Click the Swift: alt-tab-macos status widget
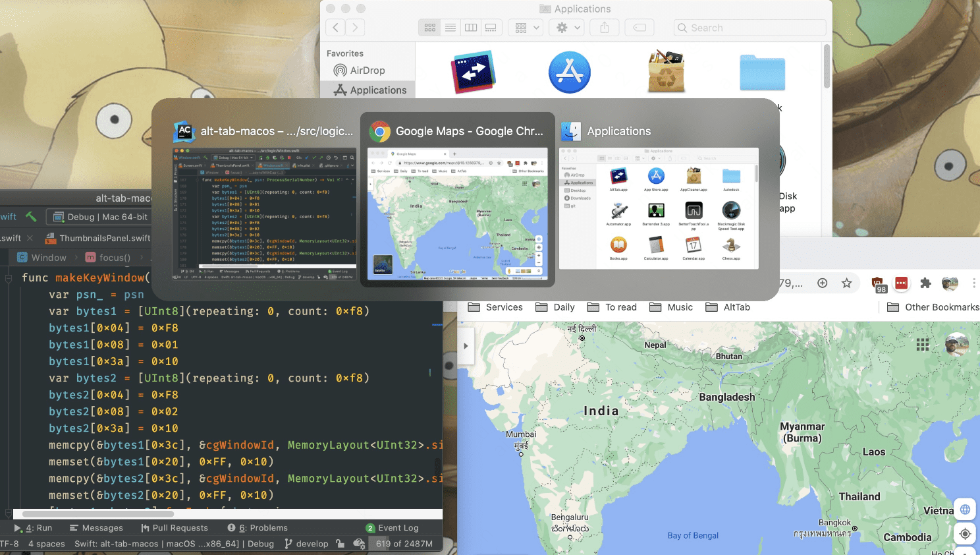This screenshot has height=555, width=980. pyautogui.click(x=174, y=544)
